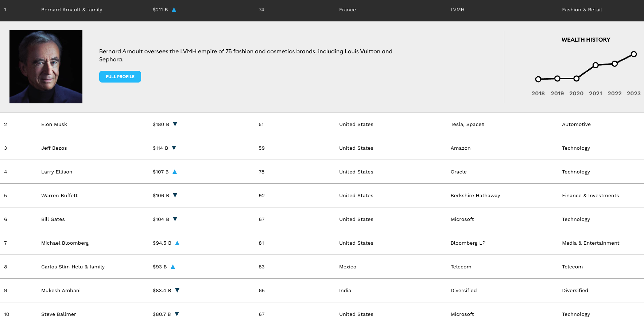Expand the Carlos Slim Helu & family row
The height and width of the screenshot is (321, 644).
322,267
